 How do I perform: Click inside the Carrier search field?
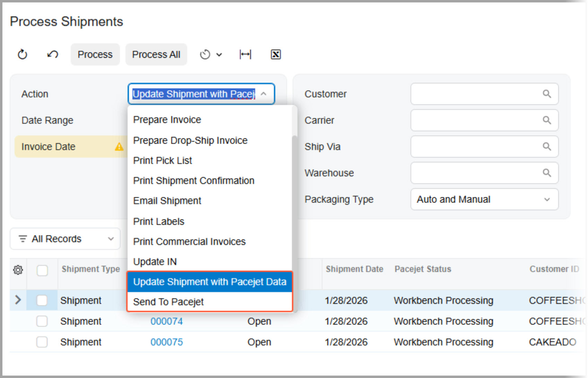tap(478, 120)
